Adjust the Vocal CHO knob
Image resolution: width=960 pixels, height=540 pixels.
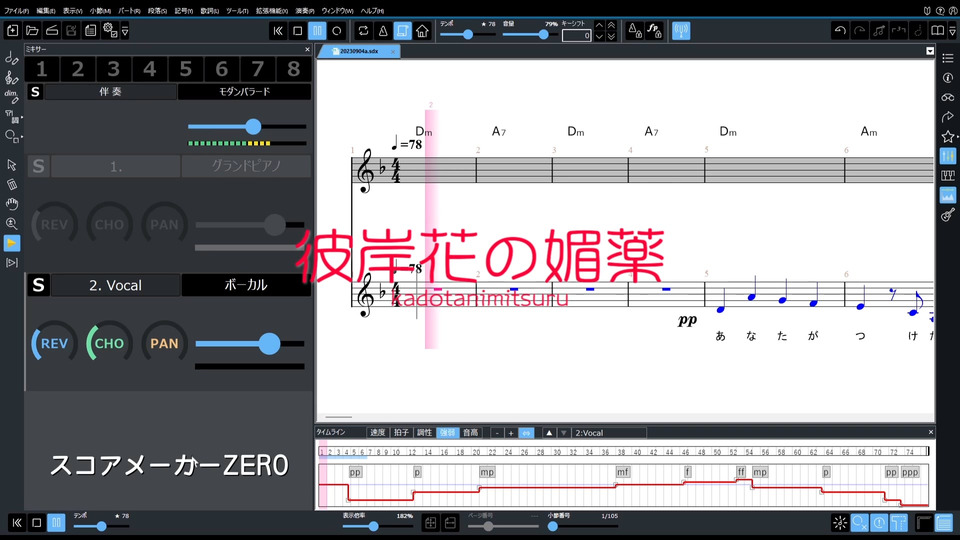[109, 343]
